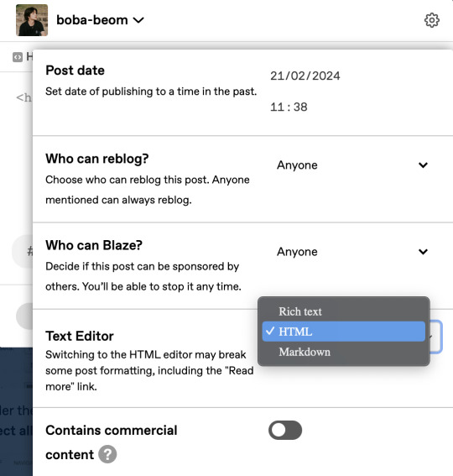
Task: Click the Text Editor select box edge
Action: pos(435,337)
